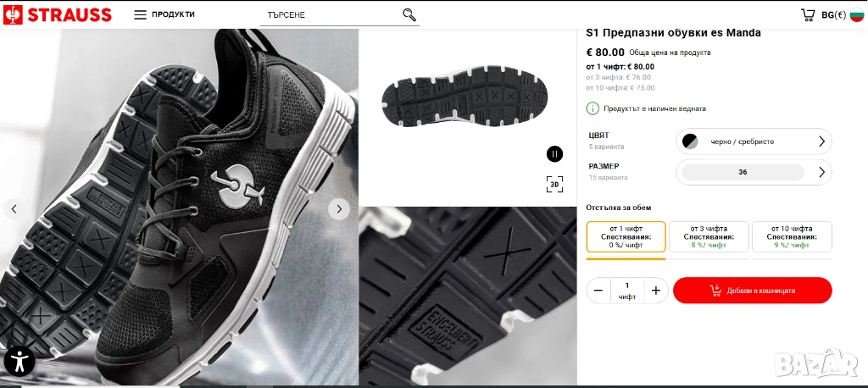868x388 pixels.
Task: Select the 3 pairs discount tier
Action: (x=709, y=236)
